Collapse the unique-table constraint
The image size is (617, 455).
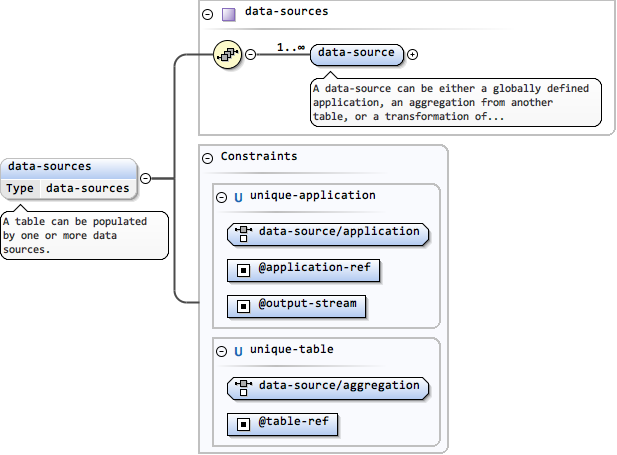[222, 351]
